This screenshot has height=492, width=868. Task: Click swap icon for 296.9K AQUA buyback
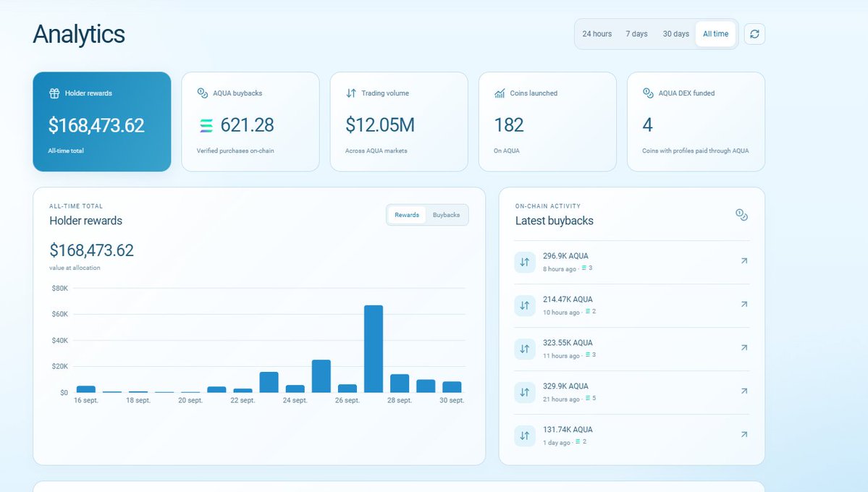point(525,263)
